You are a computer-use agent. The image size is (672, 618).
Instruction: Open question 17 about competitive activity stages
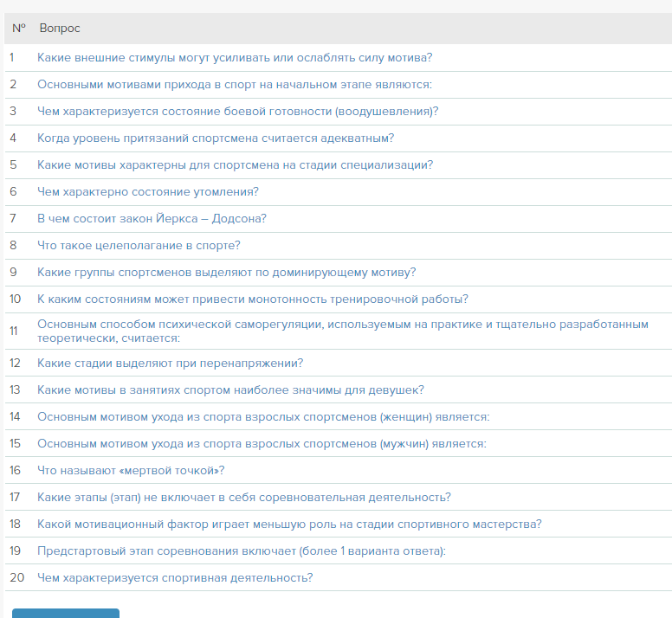coord(243,498)
